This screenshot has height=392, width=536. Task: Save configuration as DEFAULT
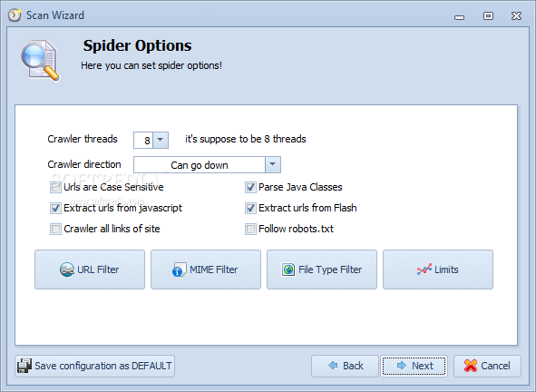click(94, 366)
